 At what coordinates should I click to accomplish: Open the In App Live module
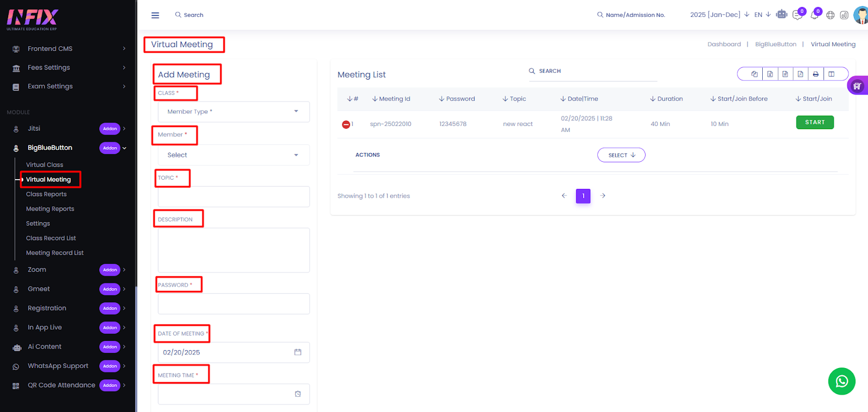68,328
